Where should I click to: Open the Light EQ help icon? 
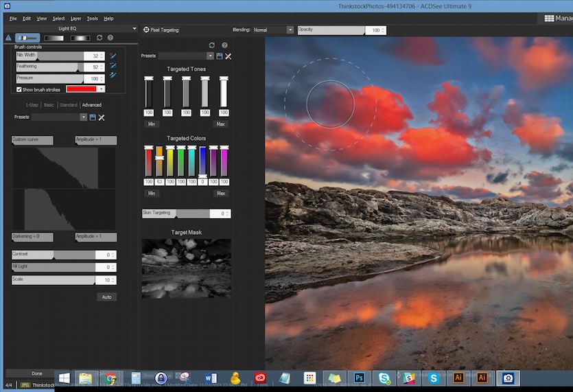pos(110,38)
